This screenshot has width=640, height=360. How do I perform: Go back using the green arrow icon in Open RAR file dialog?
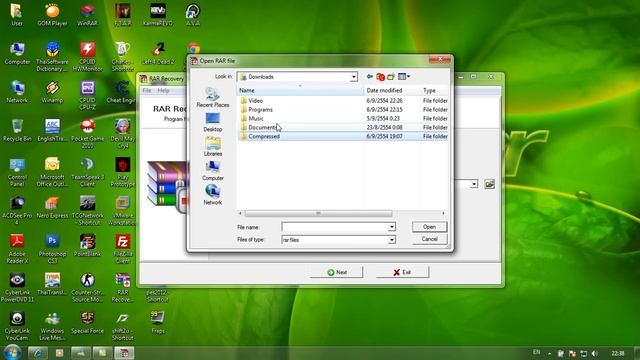pyautogui.click(x=369, y=76)
